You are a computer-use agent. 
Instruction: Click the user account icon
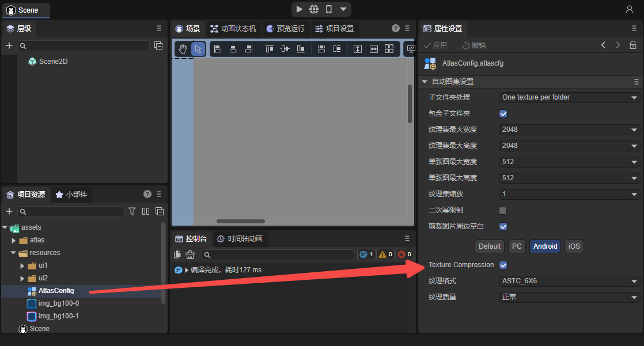pos(629,9)
